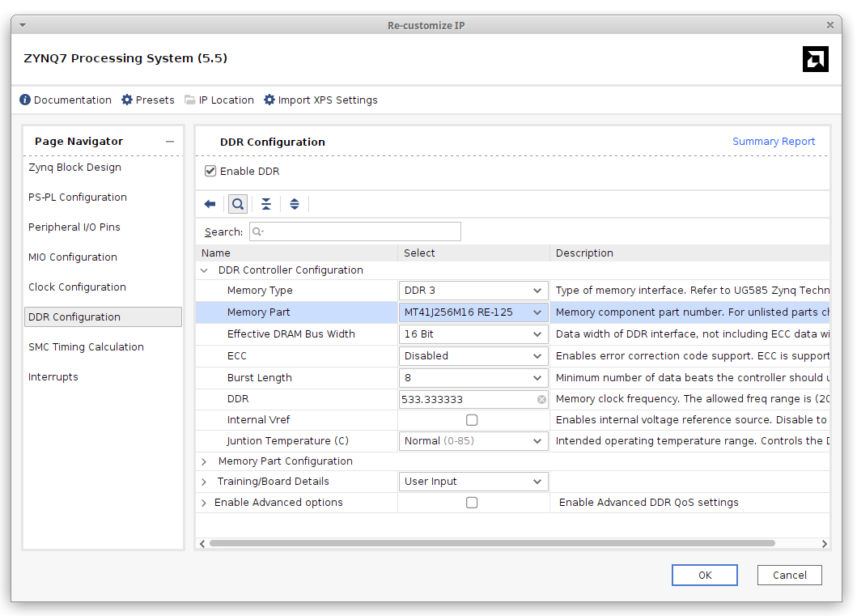
Task: Click Import XPS Settings gear icon
Action: 269,100
